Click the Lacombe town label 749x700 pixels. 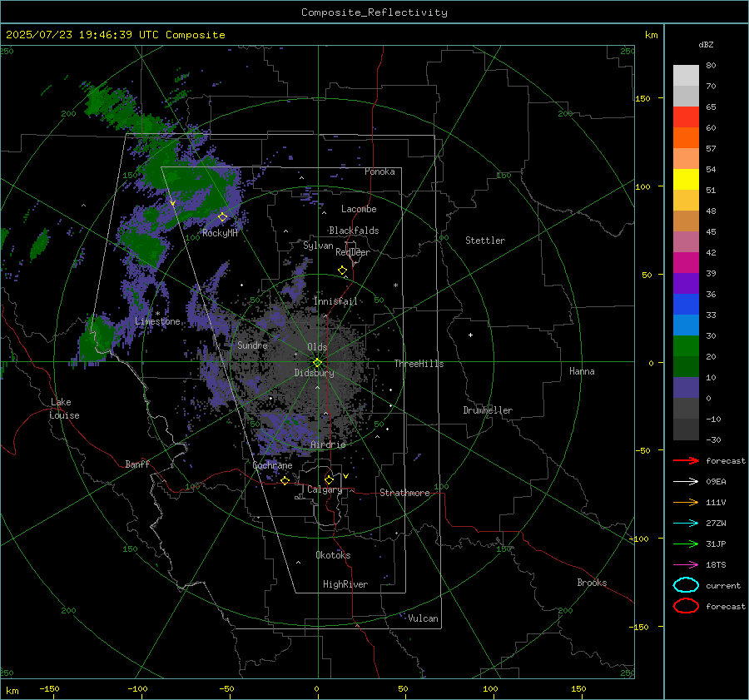click(x=359, y=209)
